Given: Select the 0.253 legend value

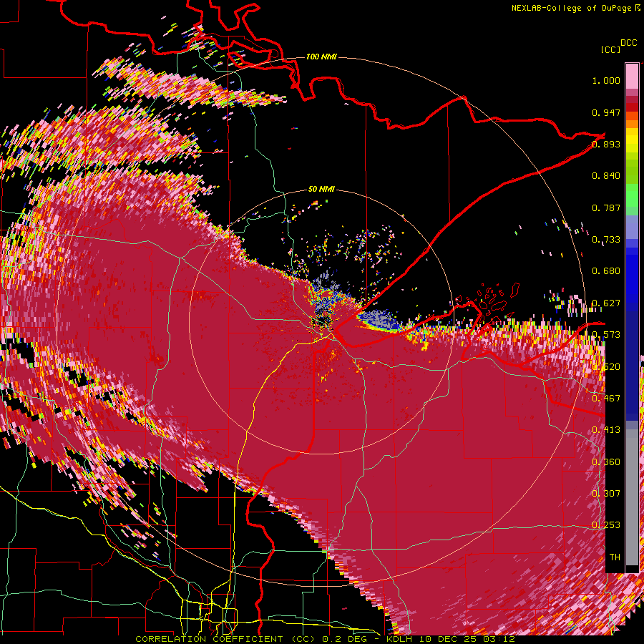Looking at the screenshot, I should 606,525.
